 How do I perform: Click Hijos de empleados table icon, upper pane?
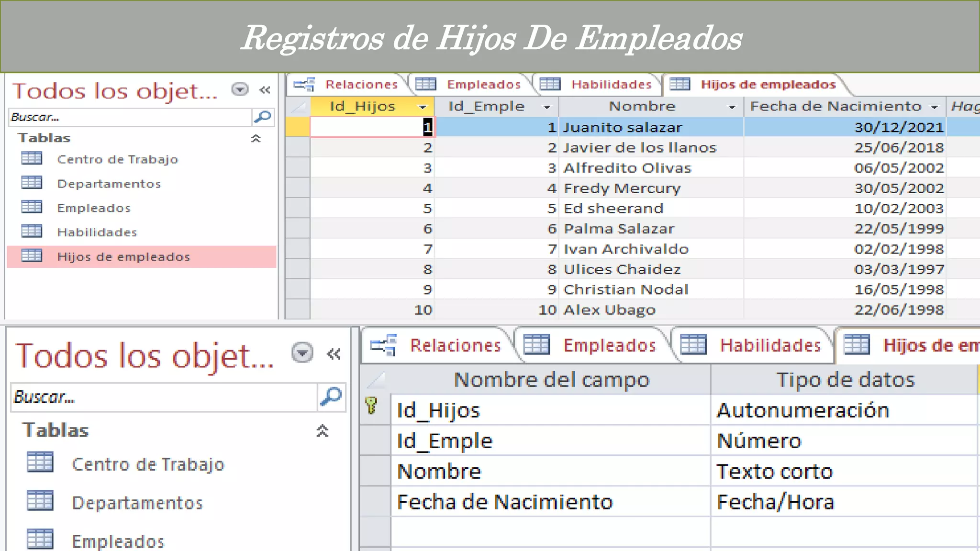coord(32,256)
